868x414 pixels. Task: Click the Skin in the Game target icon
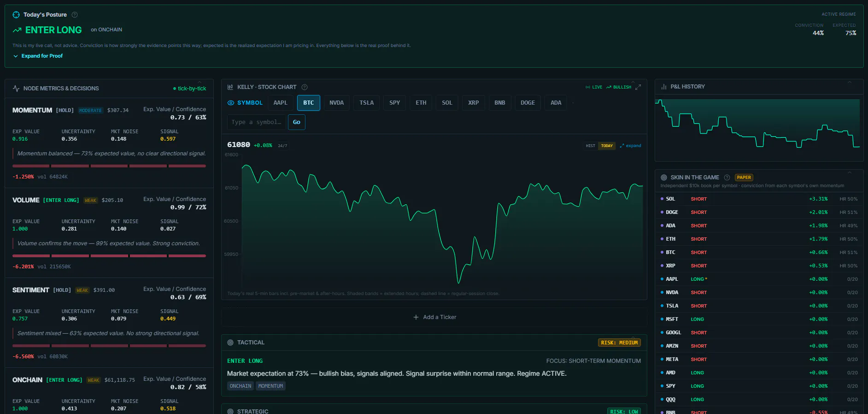pos(664,177)
